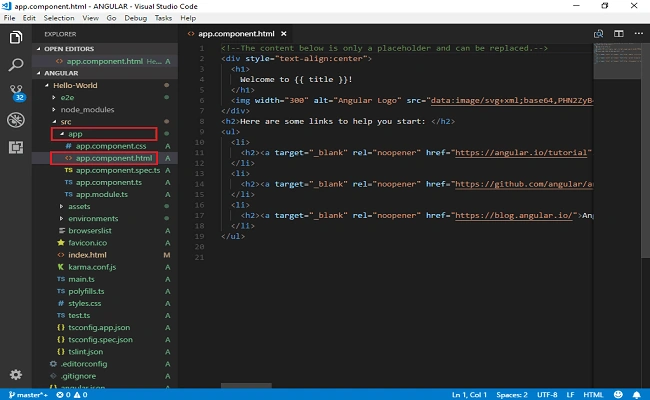The image size is (650, 400).
Task: Open tsconfig.spec.json file
Action: tap(105, 339)
